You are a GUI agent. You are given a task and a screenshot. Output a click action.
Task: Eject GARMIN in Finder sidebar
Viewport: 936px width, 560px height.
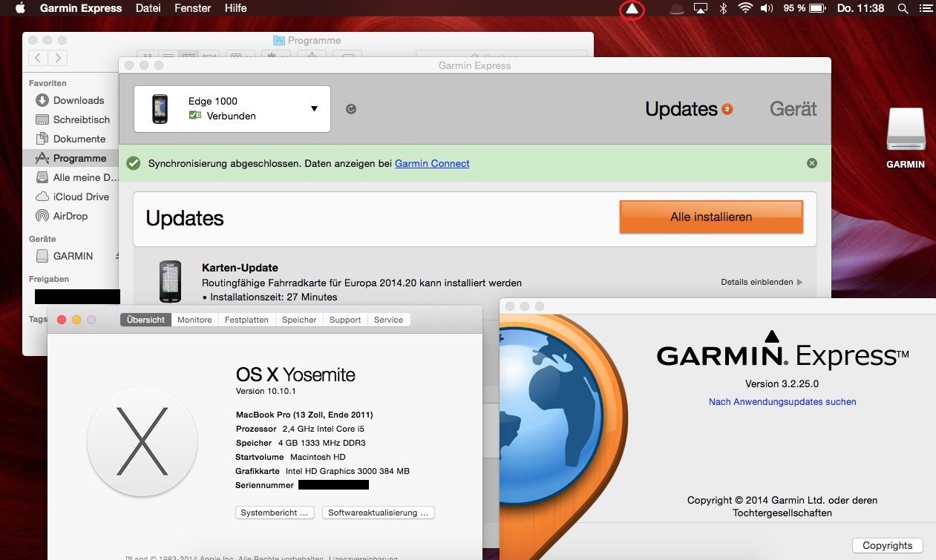coord(117,256)
